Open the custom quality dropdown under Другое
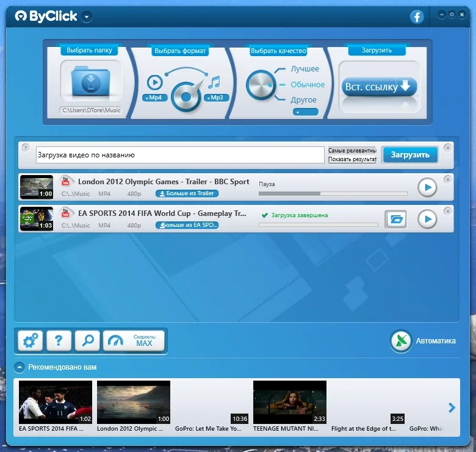Screen dimensions: 476x452 pos(306,112)
